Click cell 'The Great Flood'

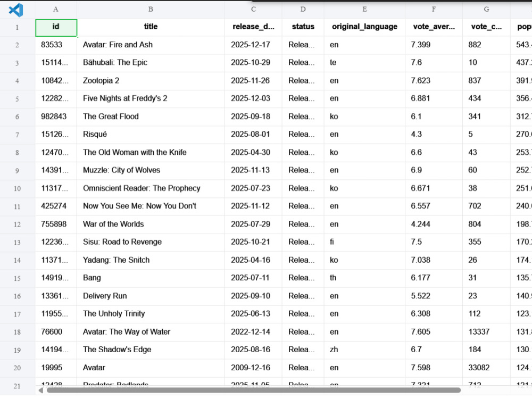(x=151, y=117)
